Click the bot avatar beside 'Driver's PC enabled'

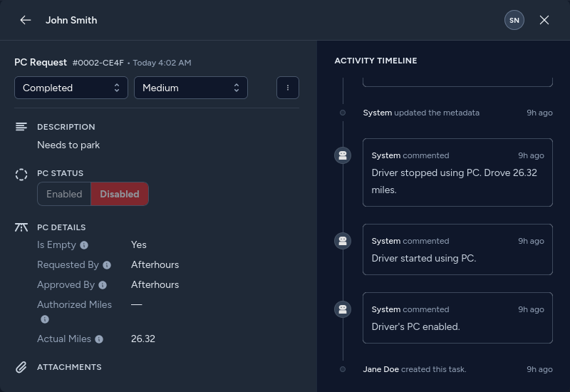click(343, 309)
